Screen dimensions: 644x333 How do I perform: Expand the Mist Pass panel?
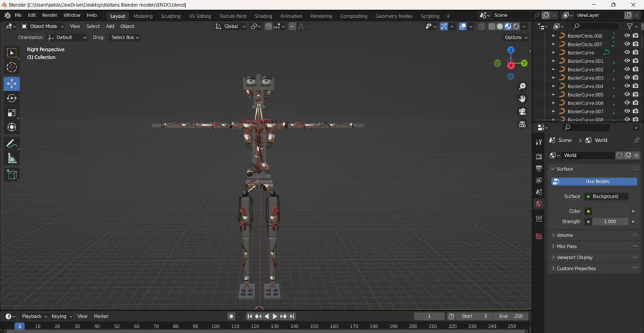point(566,246)
